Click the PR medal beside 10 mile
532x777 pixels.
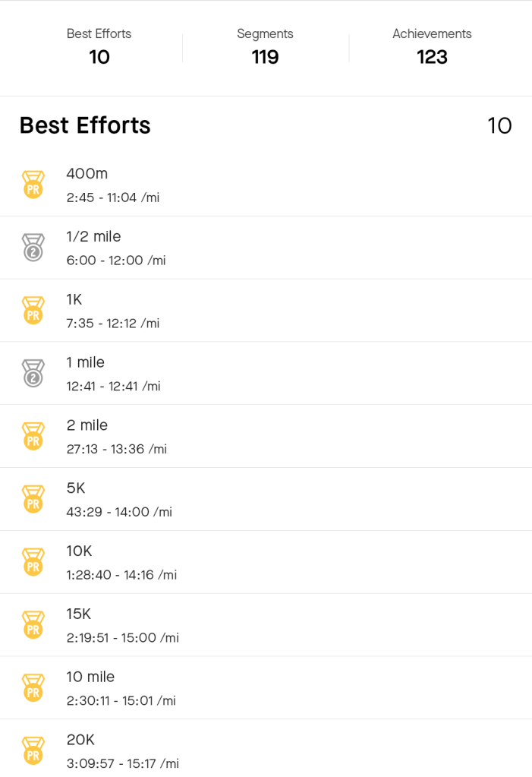(33, 688)
